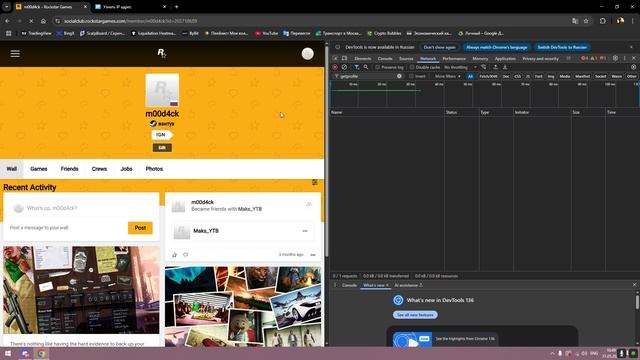Open new browser tab with plus button
The height and width of the screenshot is (360, 640).
176,7
